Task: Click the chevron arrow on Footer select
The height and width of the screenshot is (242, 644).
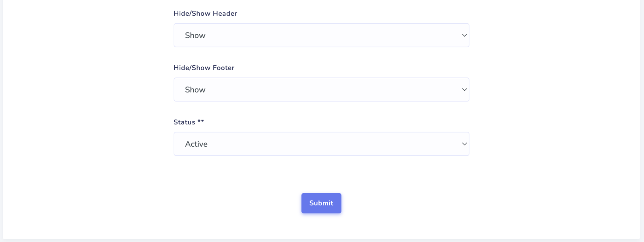Action: pos(464,90)
